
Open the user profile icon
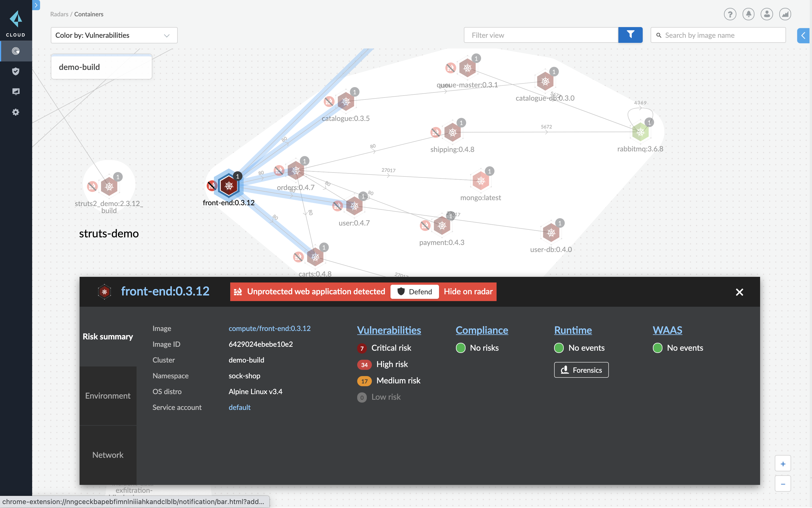[767, 14]
